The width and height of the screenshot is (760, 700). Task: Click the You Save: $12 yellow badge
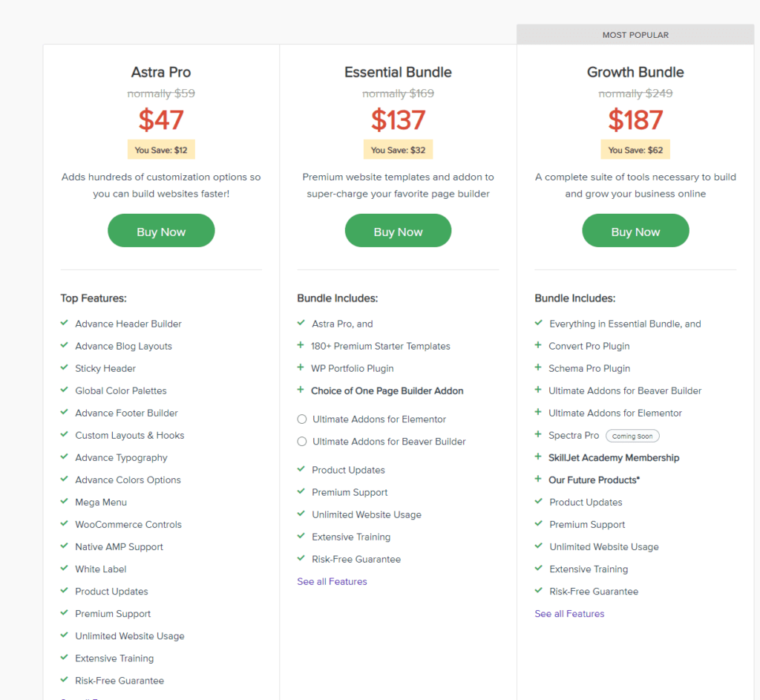(161, 150)
